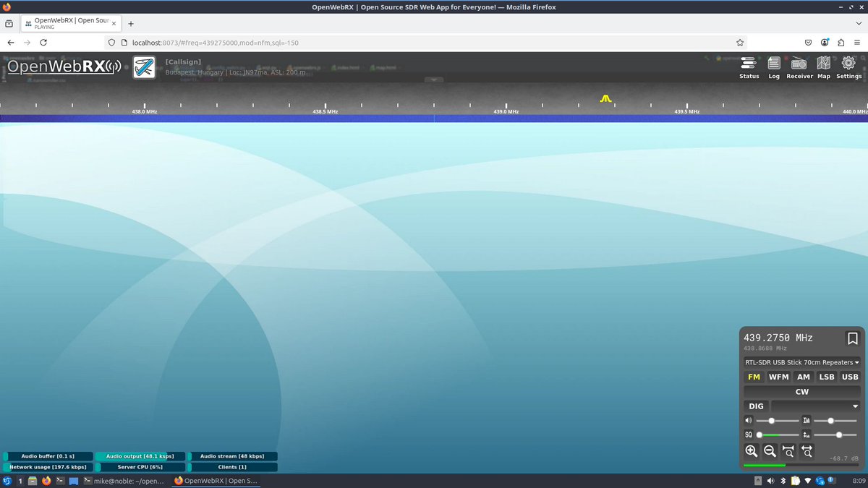Click the Server CPU [6%] bar
Viewport: 868px width, 488px height.
pos(140,467)
